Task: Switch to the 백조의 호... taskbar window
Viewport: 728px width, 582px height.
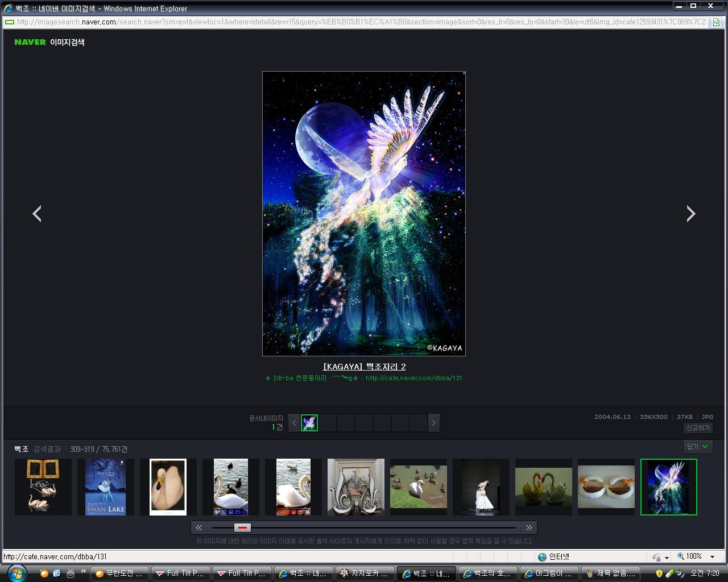Action: click(x=488, y=573)
